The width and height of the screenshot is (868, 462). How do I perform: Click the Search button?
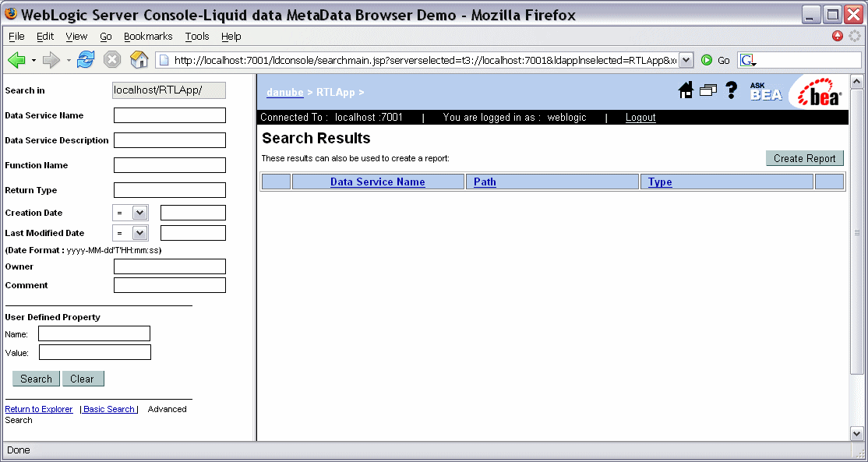36,379
